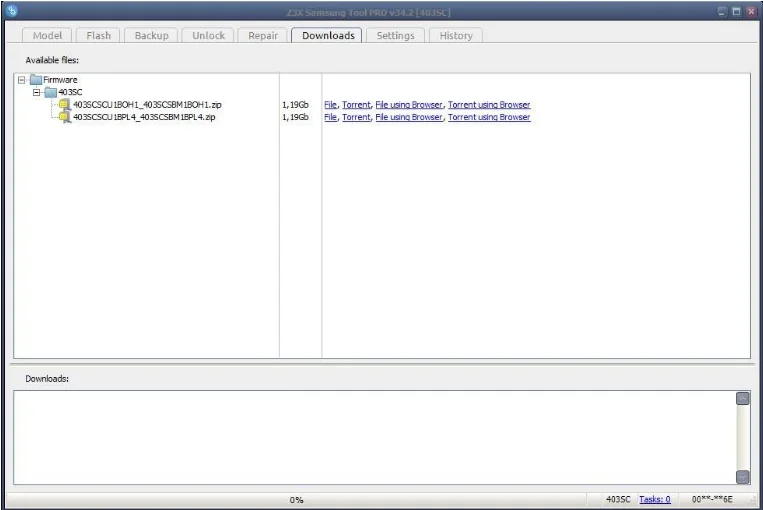The image size is (763, 510).
Task: Select the 403SC folder label
Action: [x=70, y=92]
